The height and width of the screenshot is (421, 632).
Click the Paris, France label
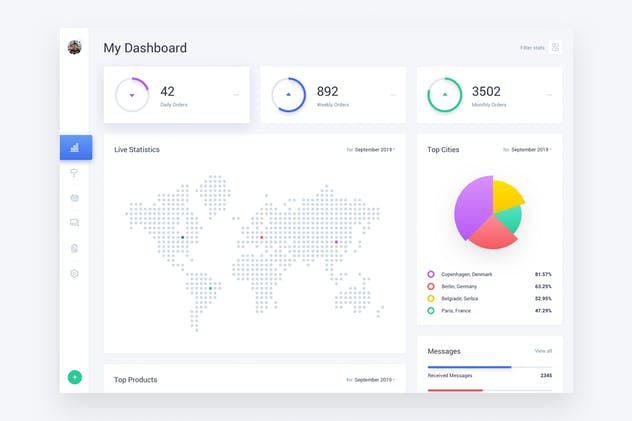point(456,311)
